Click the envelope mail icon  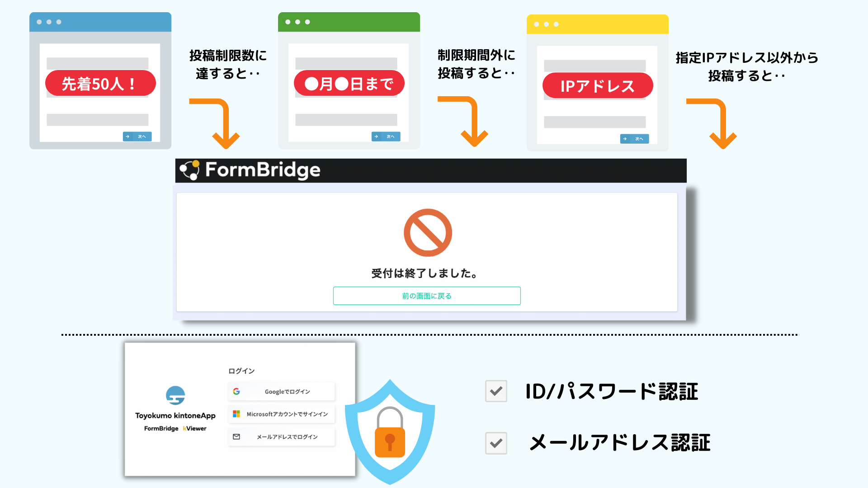236,436
